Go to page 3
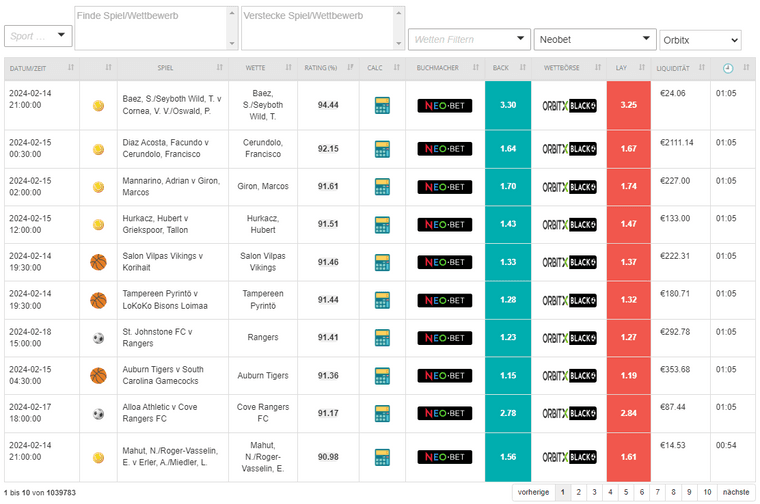 coord(594,492)
